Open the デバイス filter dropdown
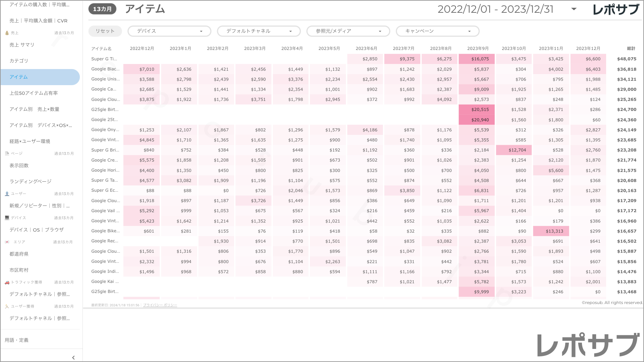The image size is (644, 362). click(169, 31)
